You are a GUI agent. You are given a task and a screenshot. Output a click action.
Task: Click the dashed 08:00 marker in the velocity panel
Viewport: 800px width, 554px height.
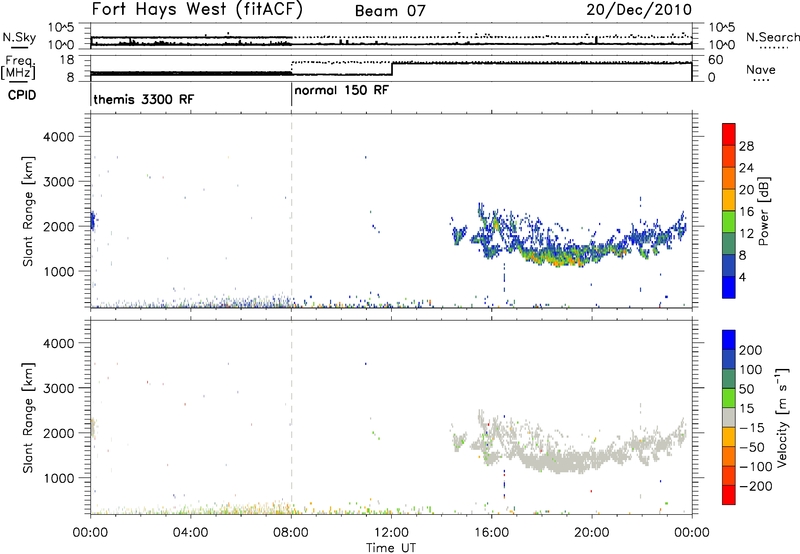click(291, 417)
